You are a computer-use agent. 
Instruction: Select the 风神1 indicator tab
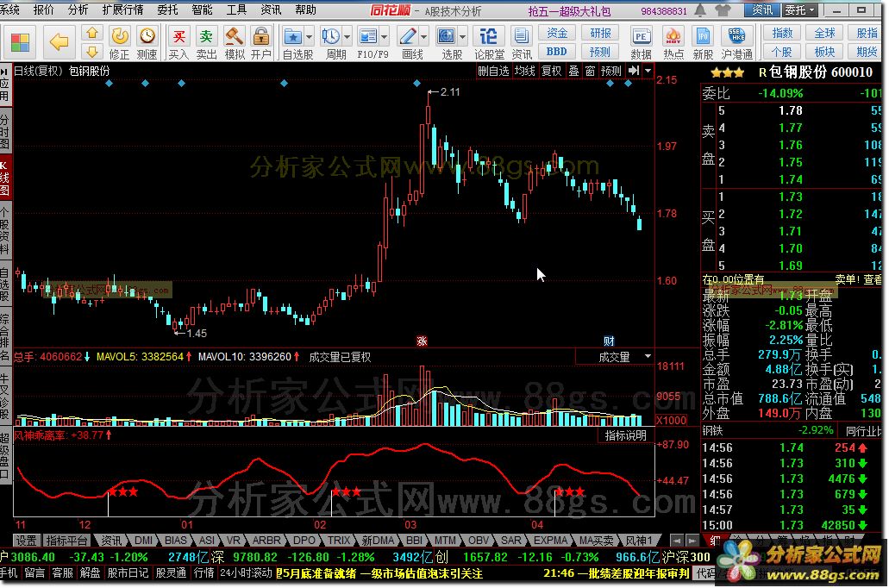pos(639,541)
